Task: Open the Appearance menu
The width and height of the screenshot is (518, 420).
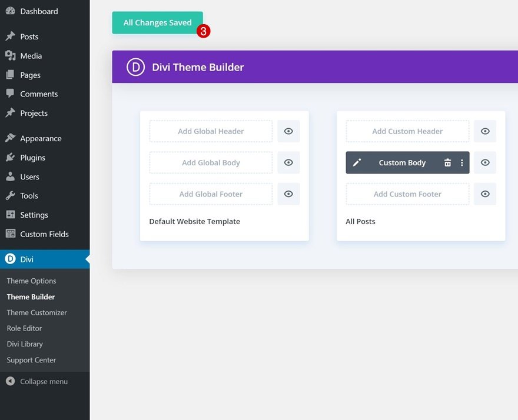Action: click(41, 138)
